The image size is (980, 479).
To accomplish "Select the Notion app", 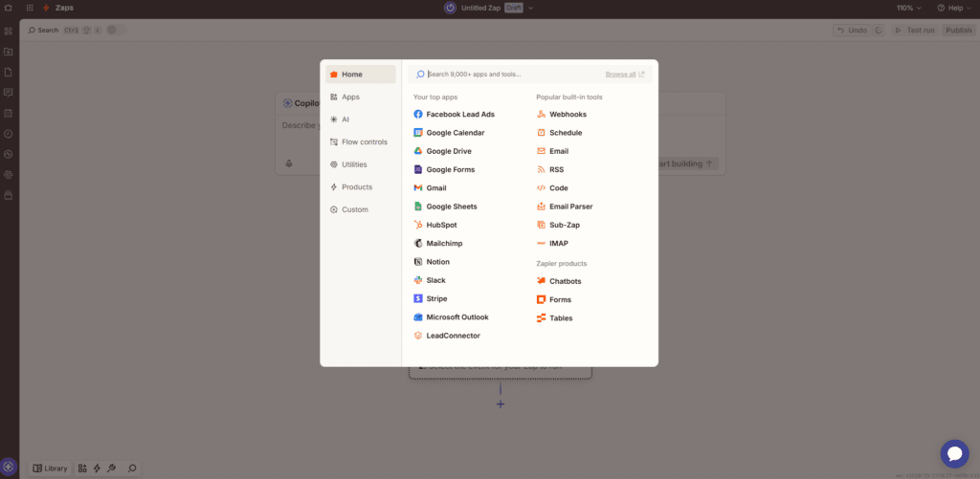I will (432, 262).
